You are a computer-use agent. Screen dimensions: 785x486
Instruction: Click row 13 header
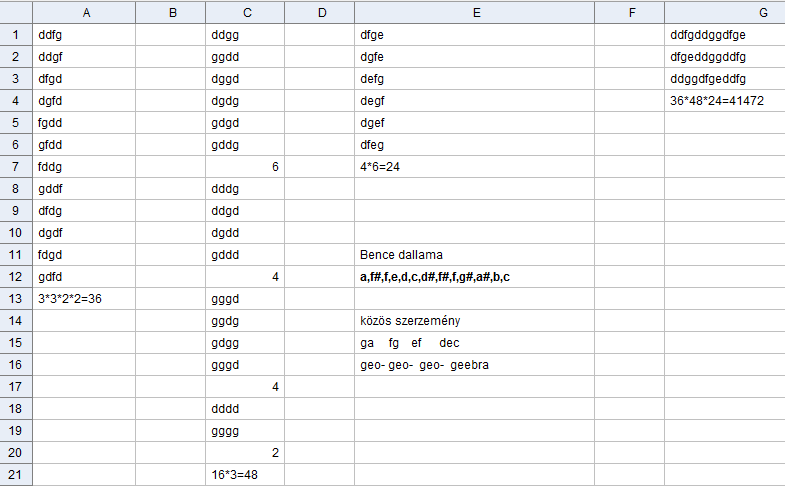point(16,298)
